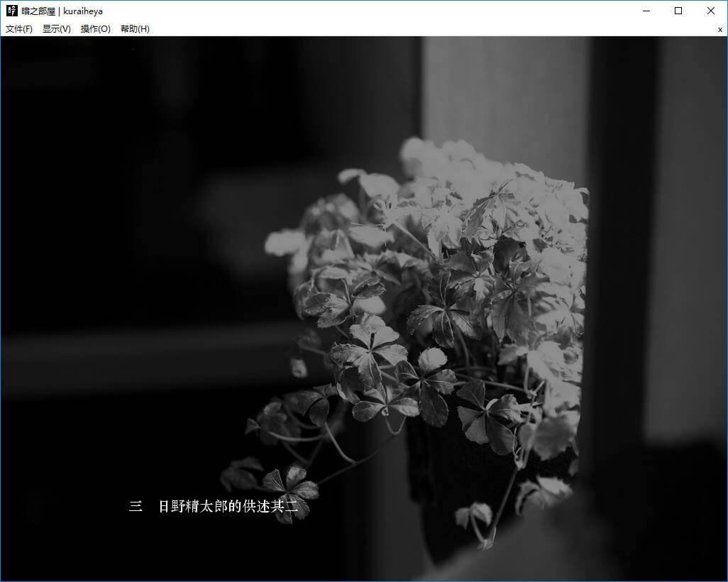Close the 暗之部屋 window
This screenshot has width=728, height=582.
(x=711, y=11)
